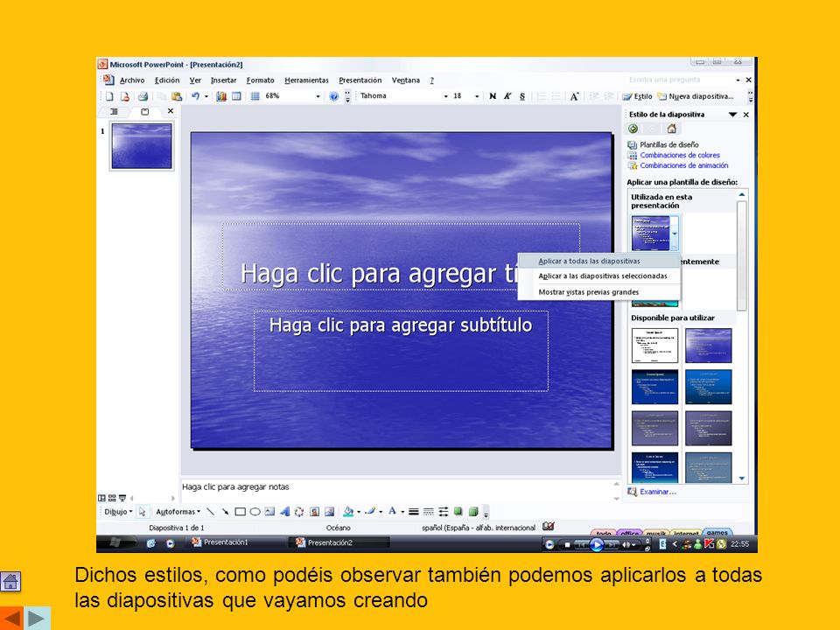The height and width of the screenshot is (630, 840).
Task: Open the zoom 68% dropdown
Action: coord(318,96)
